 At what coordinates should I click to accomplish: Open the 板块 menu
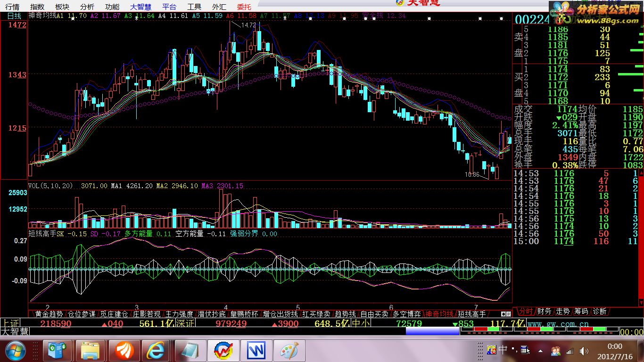62,7
